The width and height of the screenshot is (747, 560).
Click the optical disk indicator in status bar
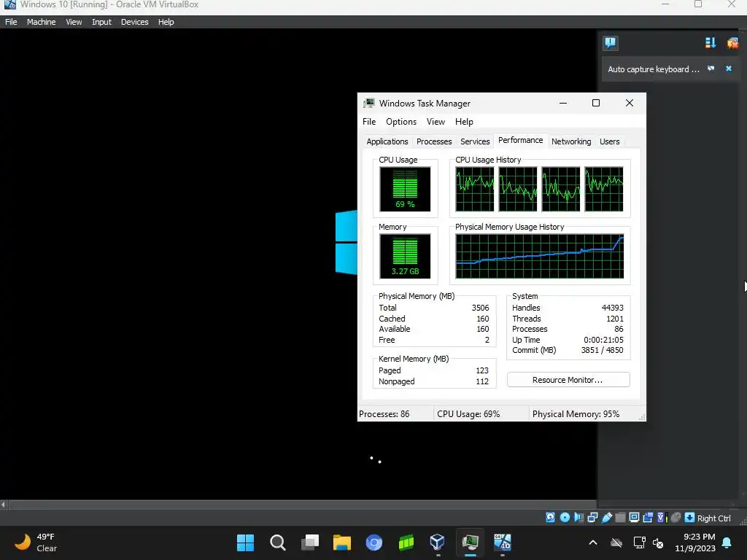pos(565,518)
